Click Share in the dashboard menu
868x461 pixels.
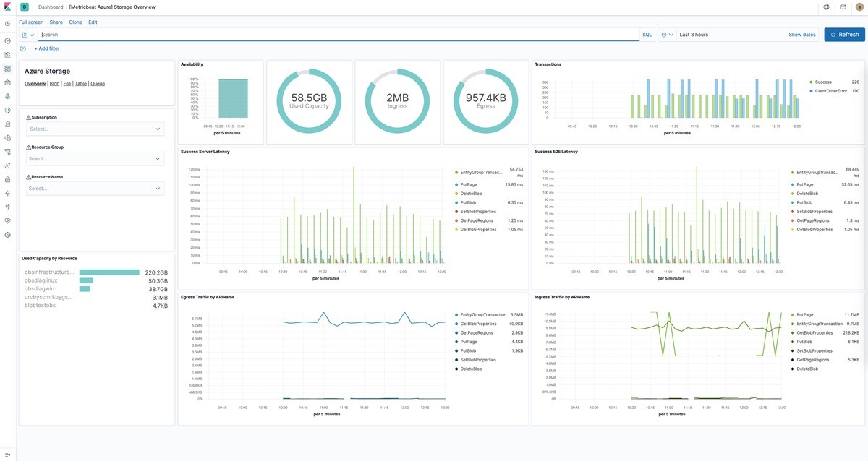[56, 22]
